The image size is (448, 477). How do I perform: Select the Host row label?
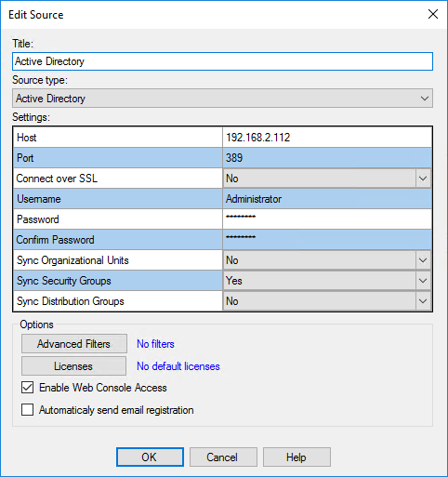click(27, 138)
